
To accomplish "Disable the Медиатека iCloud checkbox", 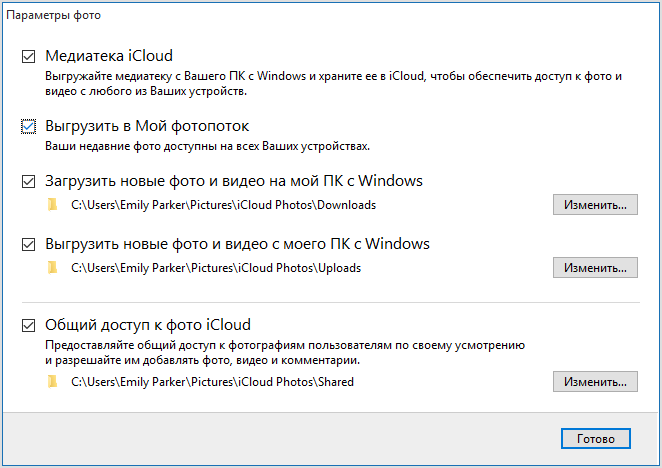I will pyautogui.click(x=28, y=56).
